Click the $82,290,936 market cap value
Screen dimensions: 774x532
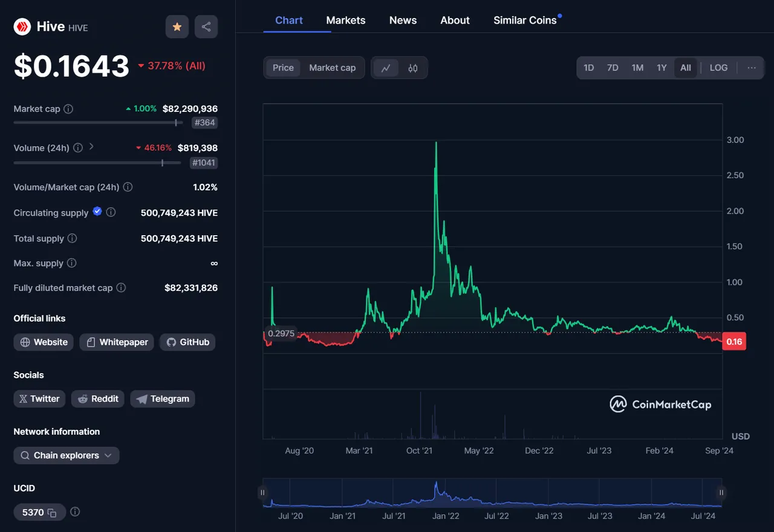click(190, 109)
